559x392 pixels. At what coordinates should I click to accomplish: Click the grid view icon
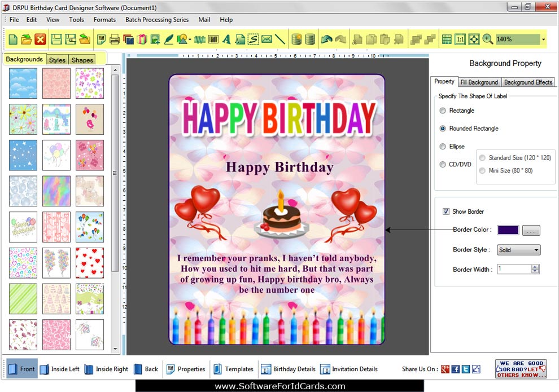pos(447,39)
